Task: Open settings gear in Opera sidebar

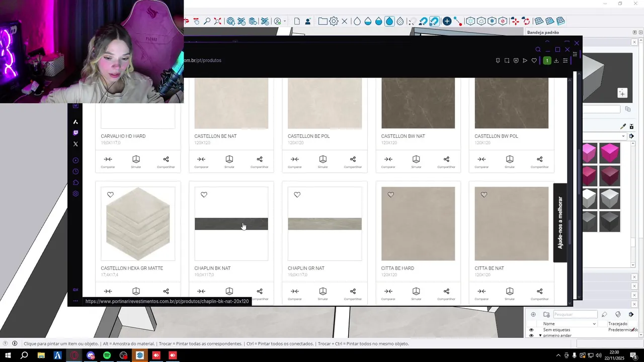Action: click(x=75, y=194)
